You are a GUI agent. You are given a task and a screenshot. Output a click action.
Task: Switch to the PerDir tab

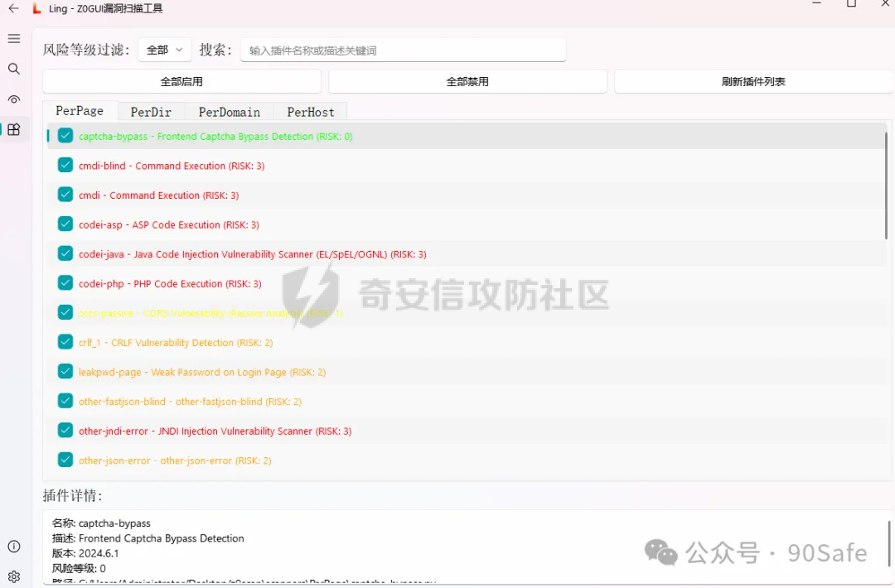(x=151, y=112)
